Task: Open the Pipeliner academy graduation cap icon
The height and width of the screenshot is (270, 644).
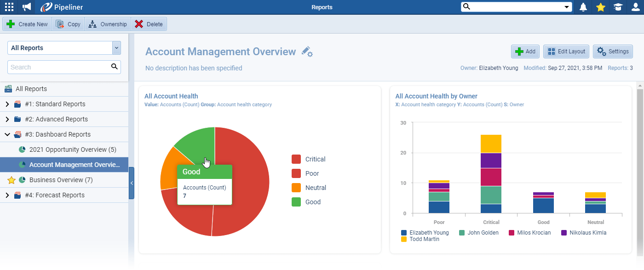Action: tap(618, 7)
